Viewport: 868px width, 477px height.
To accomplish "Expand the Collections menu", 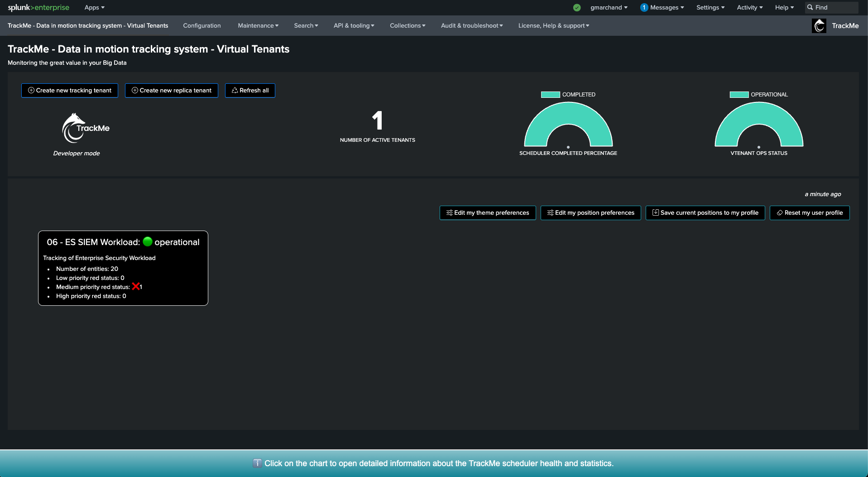I will (x=408, y=25).
